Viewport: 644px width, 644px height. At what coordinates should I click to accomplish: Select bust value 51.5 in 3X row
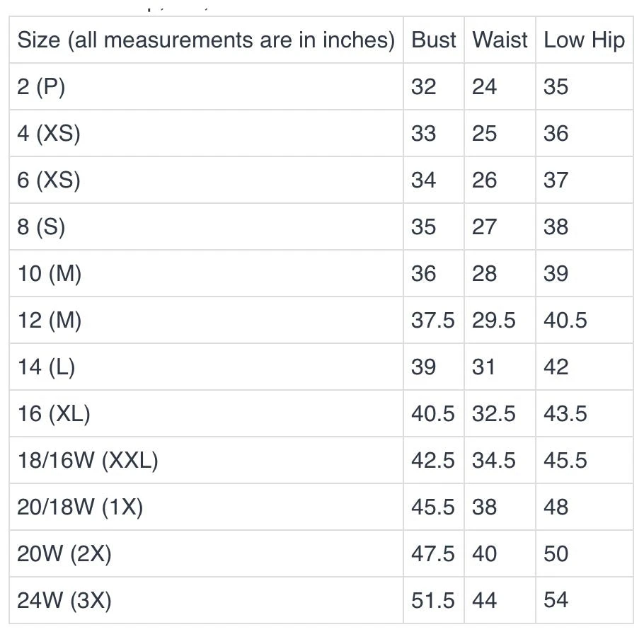(432, 601)
